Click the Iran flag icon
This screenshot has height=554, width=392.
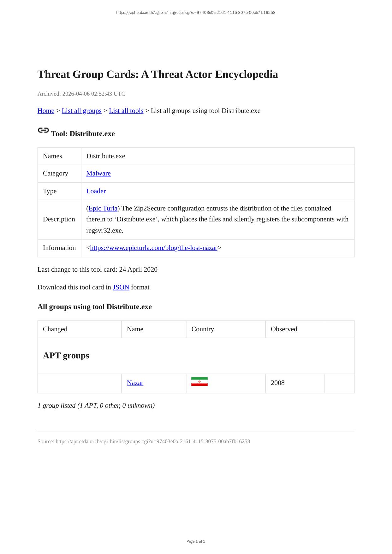199,382
